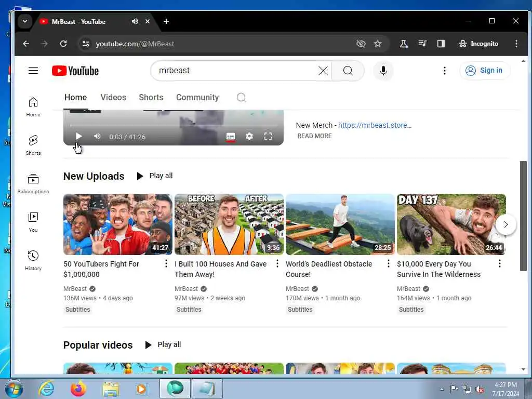532x399 pixels.
Task: Click the Sign in button
Action: [485, 71]
